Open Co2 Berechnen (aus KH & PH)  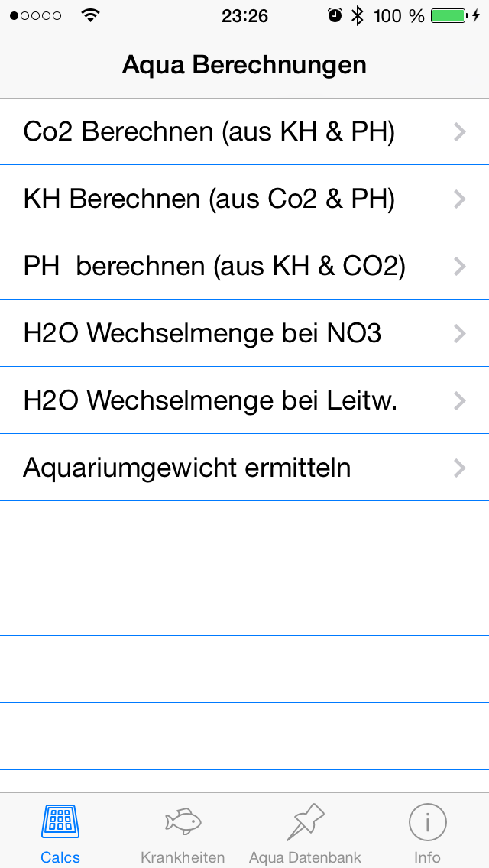point(244,131)
